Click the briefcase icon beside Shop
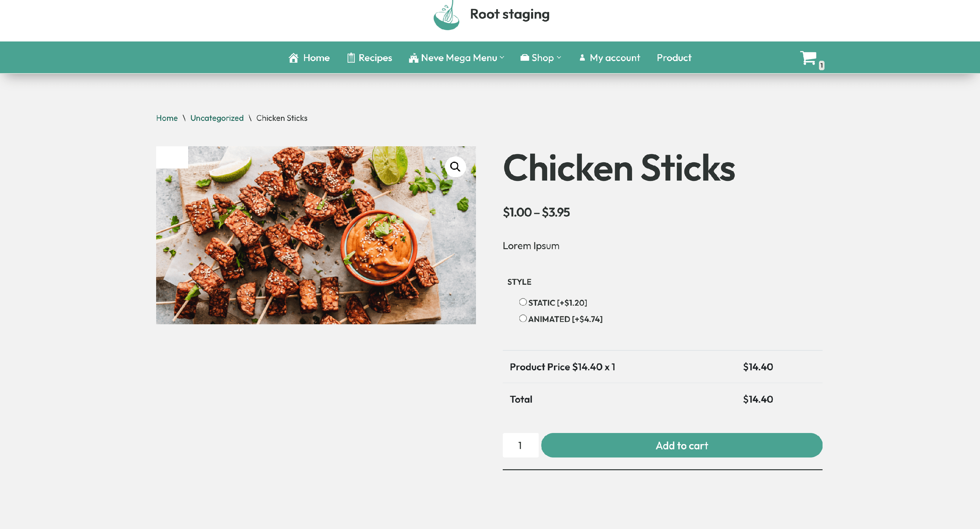The image size is (980, 529). [525, 58]
